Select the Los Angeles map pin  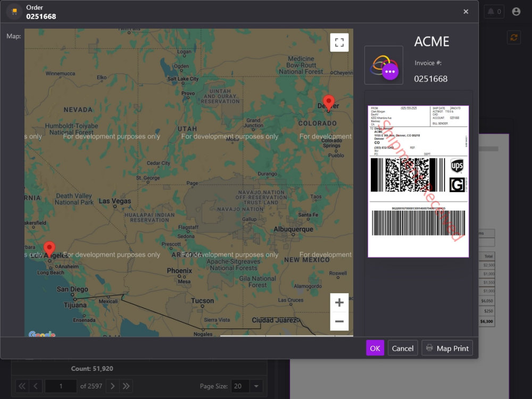(x=49, y=249)
